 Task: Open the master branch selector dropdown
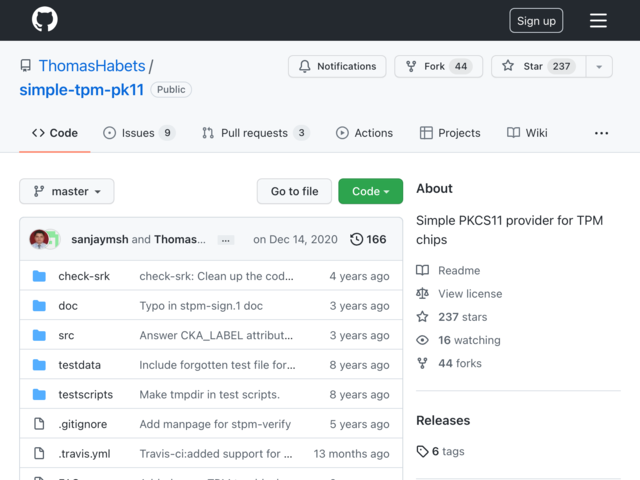click(x=67, y=191)
